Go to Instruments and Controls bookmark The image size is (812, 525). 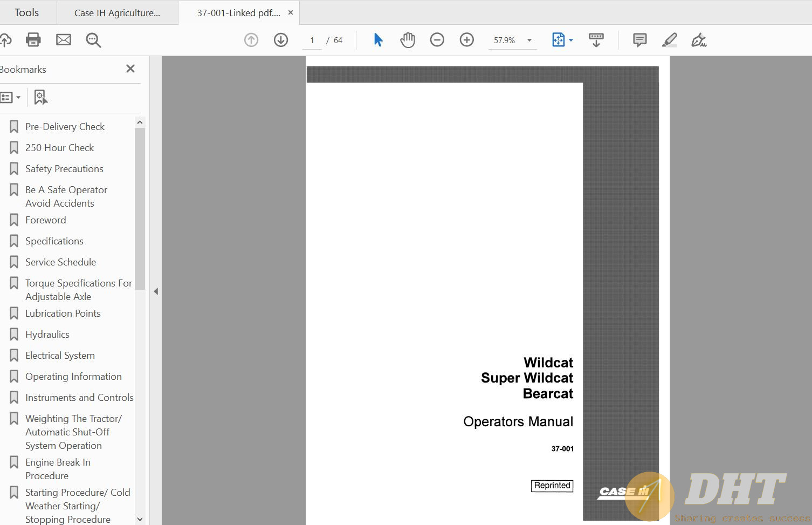coord(79,398)
